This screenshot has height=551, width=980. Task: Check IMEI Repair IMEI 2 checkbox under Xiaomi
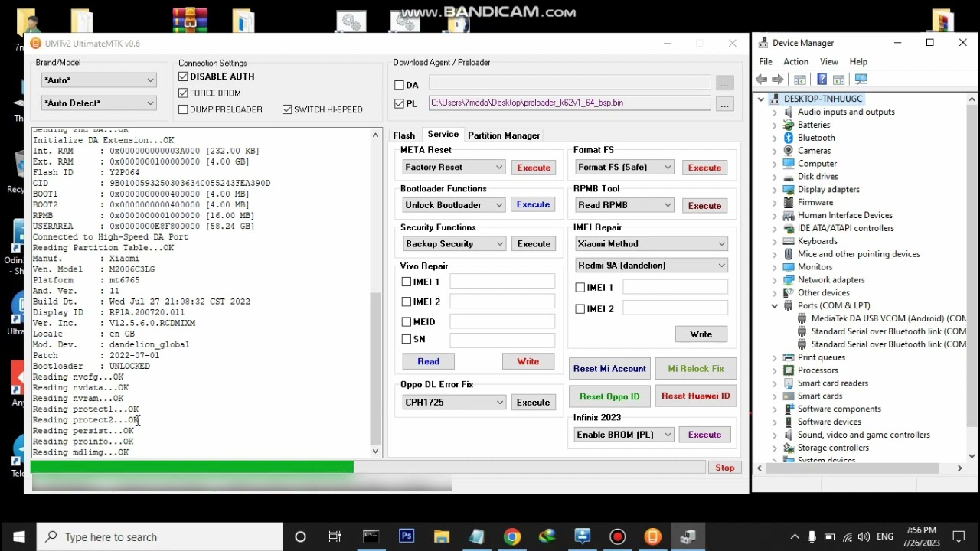[x=580, y=308]
